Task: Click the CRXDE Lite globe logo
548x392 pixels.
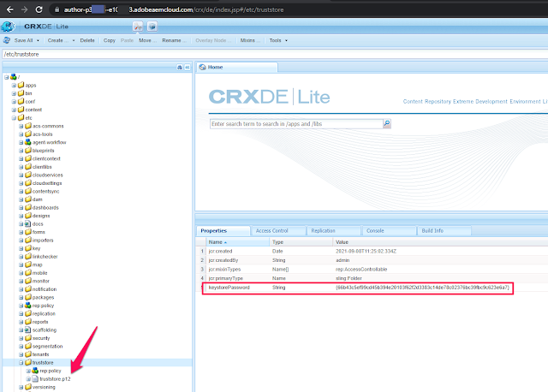Action: [8, 27]
